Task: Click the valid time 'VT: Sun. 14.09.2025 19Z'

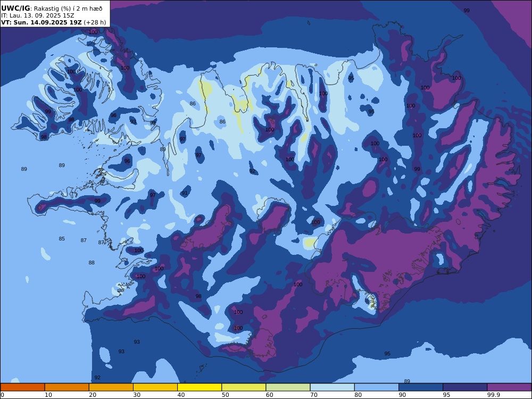Action: (x=41, y=22)
